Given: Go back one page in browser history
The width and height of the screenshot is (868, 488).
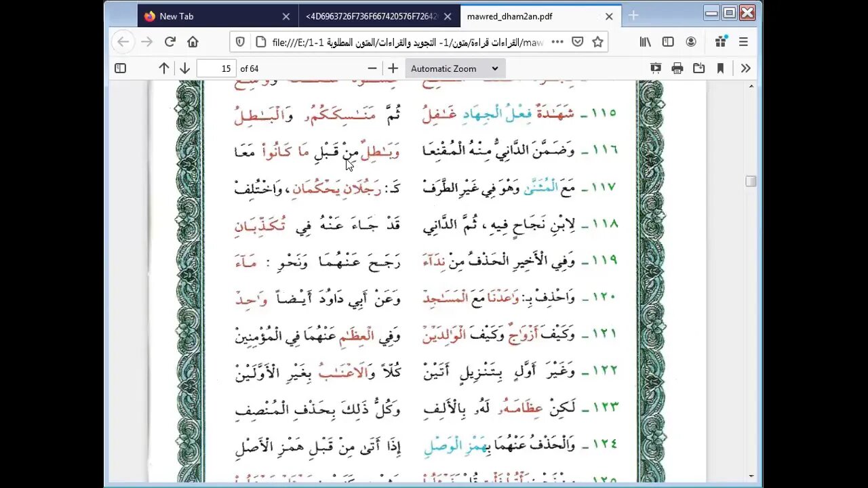Looking at the screenshot, I should (123, 42).
